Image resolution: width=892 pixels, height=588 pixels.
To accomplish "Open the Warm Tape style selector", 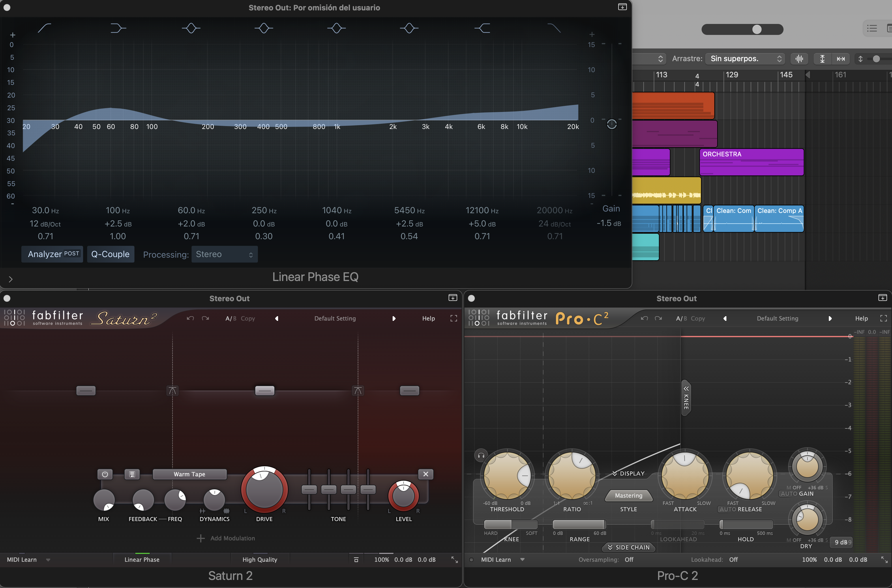I will coord(190,474).
